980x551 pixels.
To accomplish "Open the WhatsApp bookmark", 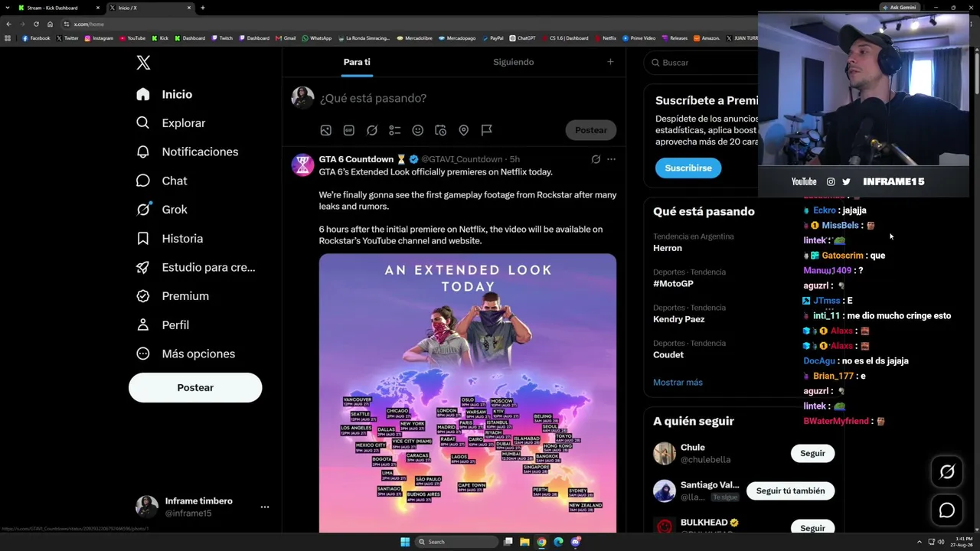I will (317, 38).
